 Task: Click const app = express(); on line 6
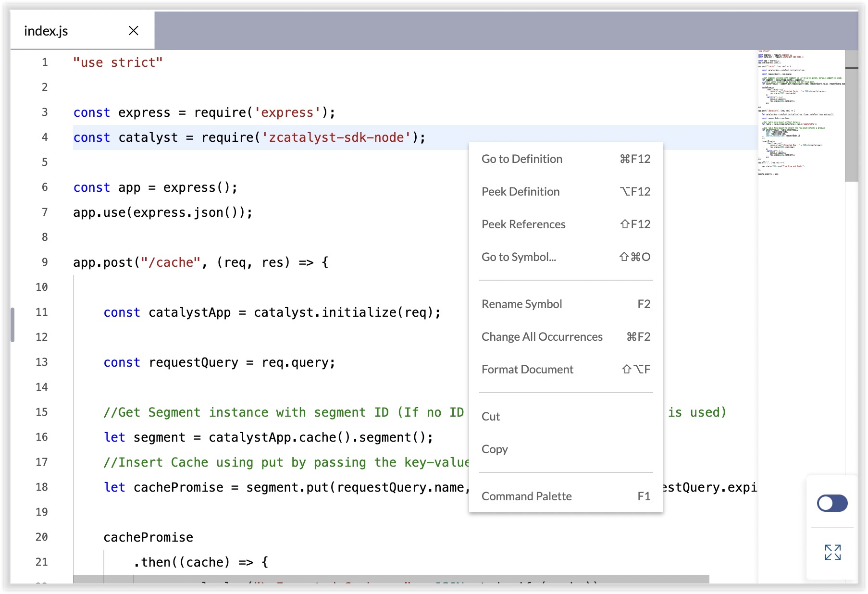tap(155, 187)
